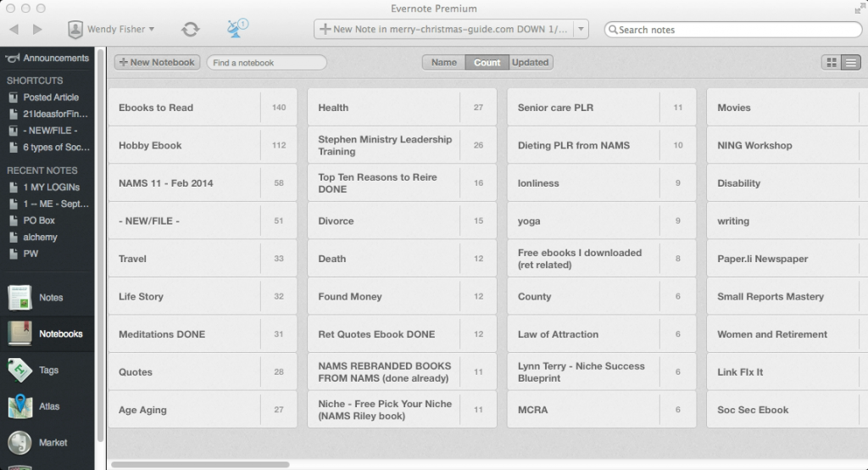Screen dimensions: 868x470
Task: Open the Ret Quotes Ebook DONE notebook
Action: click(x=402, y=334)
